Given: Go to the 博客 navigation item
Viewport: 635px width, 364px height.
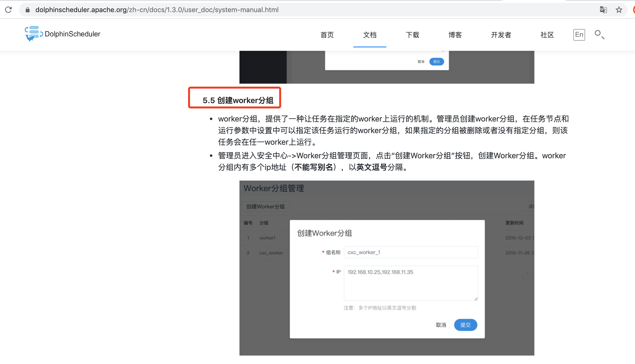Looking at the screenshot, I should tap(455, 35).
